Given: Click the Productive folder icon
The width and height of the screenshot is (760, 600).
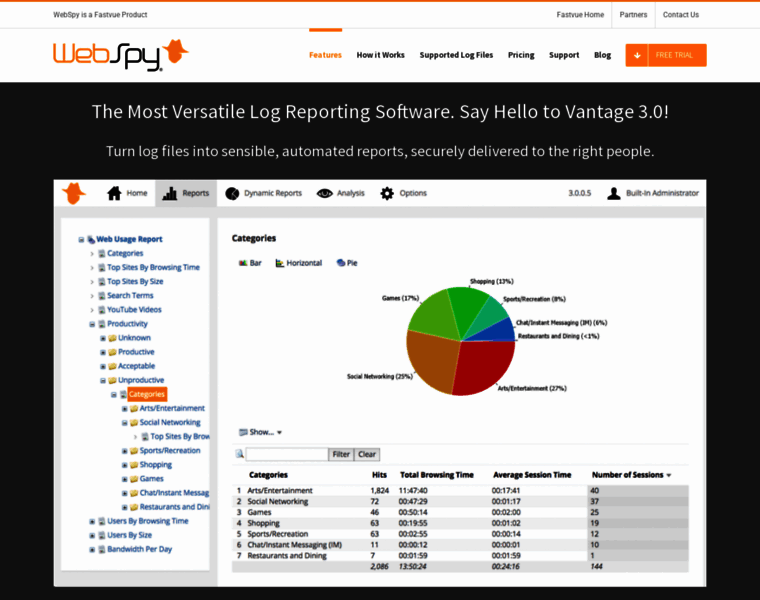Looking at the screenshot, I should (x=112, y=352).
